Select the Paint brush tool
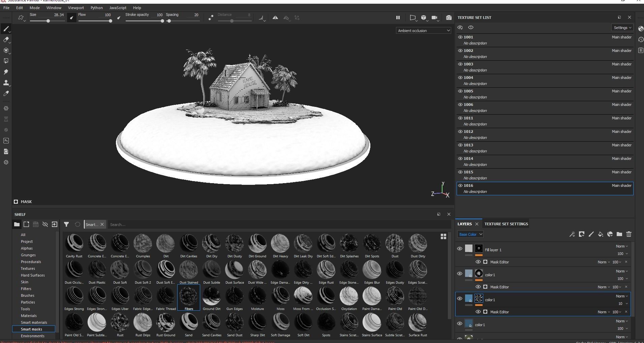Image resolution: width=644 pixels, height=343 pixels. pyautogui.click(x=6, y=29)
